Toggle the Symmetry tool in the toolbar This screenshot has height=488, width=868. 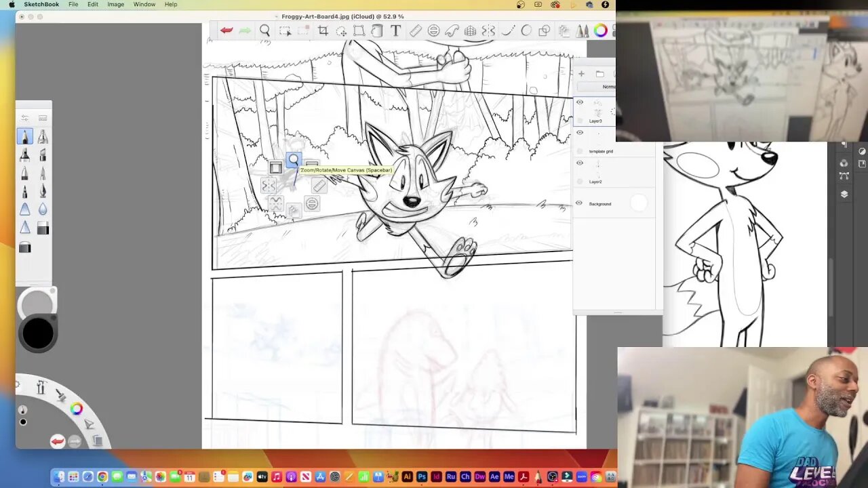pyautogui.click(x=488, y=30)
